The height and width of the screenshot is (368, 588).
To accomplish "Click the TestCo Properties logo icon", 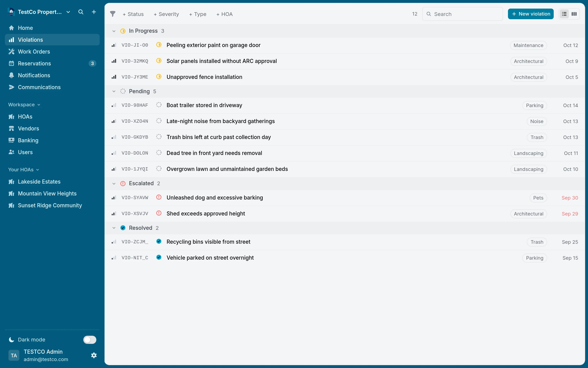I will 11,12.
